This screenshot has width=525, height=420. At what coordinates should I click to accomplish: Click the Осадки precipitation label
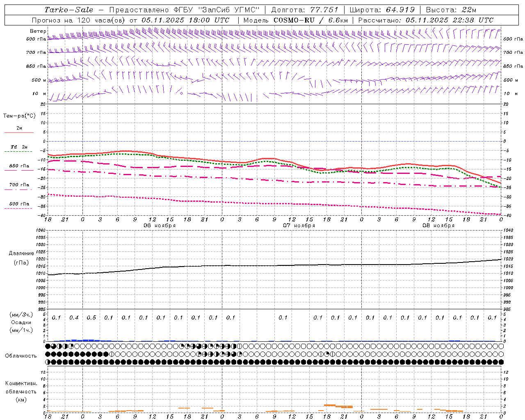click(21, 322)
